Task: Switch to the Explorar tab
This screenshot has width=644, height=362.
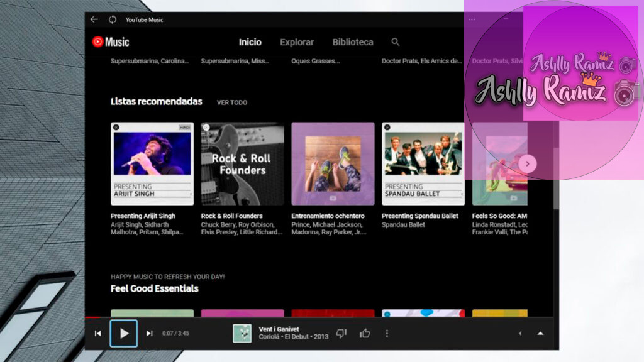Action: (297, 42)
